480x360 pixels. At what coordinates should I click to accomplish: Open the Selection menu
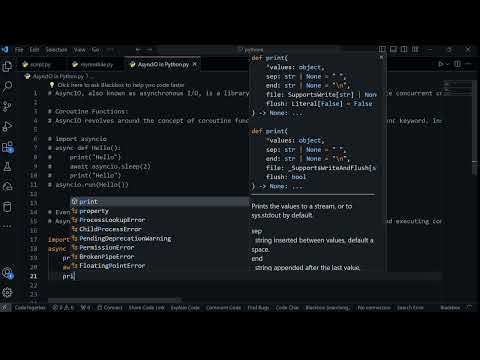[x=56, y=50]
